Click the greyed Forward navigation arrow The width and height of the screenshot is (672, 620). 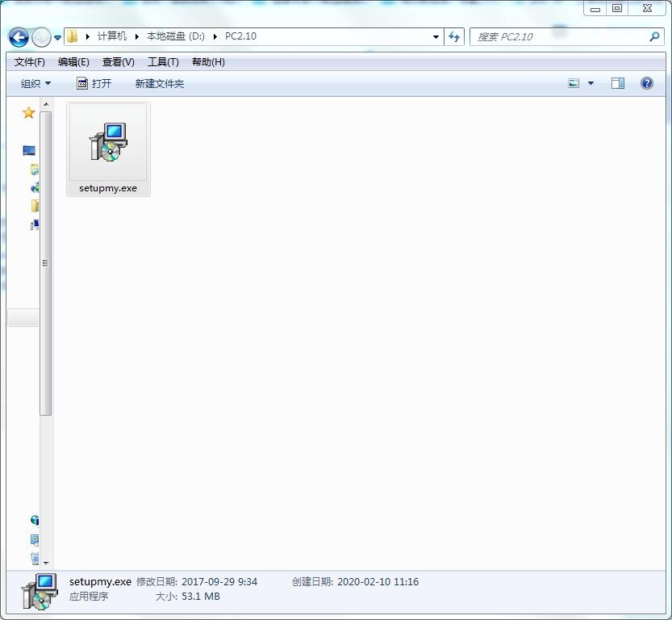(42, 37)
